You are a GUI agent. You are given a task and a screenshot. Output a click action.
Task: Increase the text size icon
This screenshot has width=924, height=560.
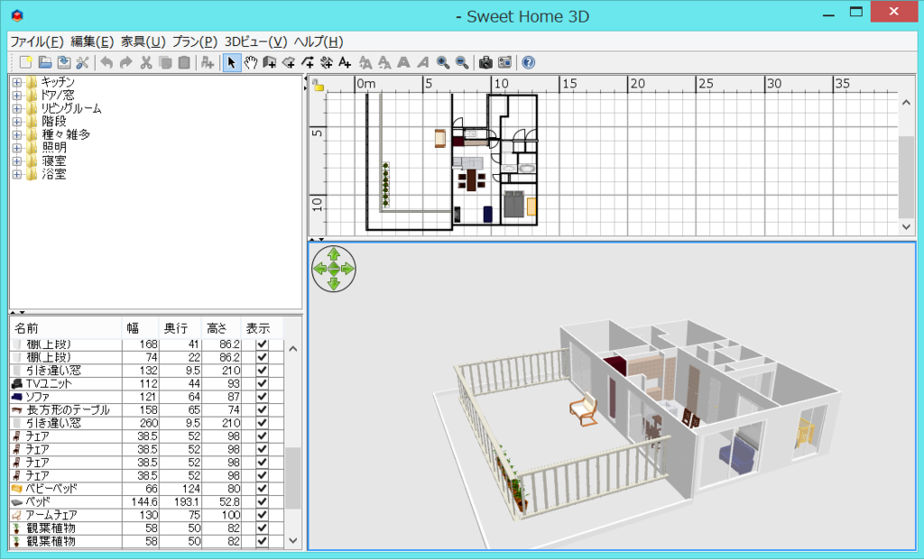pyautogui.click(x=365, y=62)
